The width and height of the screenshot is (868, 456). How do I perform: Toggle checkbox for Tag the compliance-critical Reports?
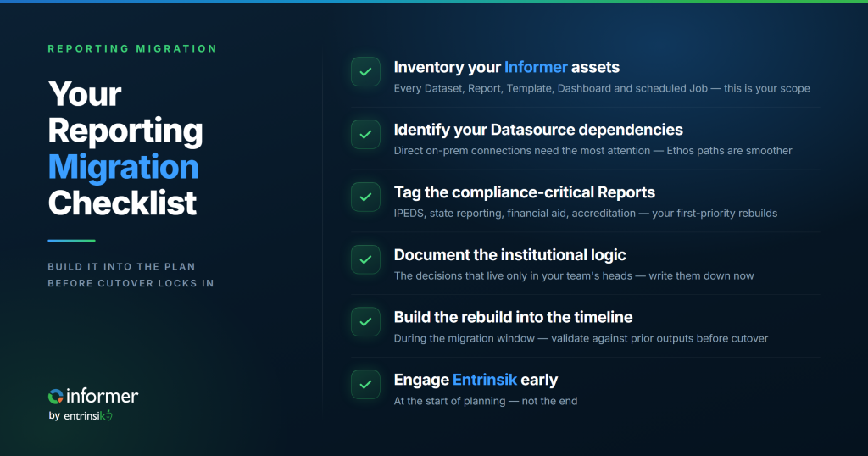[365, 197]
